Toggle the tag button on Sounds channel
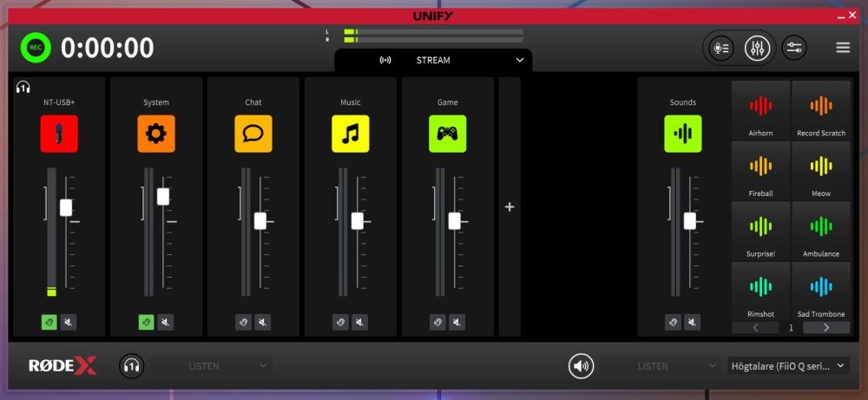Image resolution: width=868 pixels, height=400 pixels. [674, 322]
